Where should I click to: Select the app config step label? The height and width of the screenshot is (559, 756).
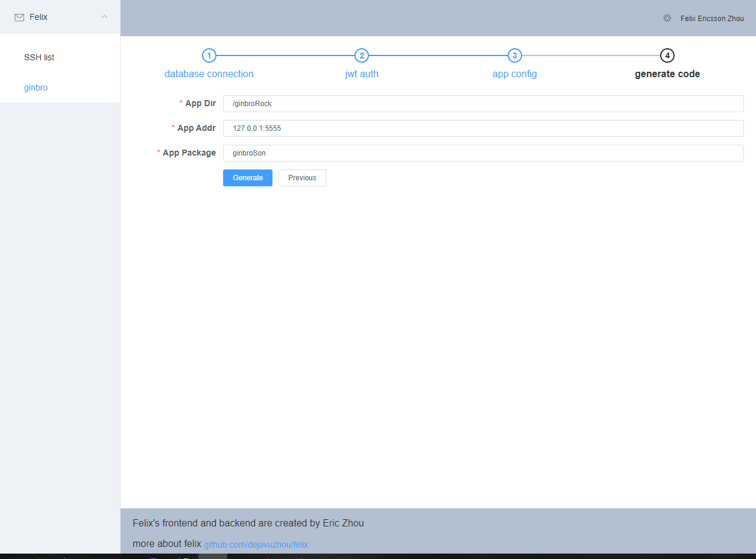tap(514, 74)
